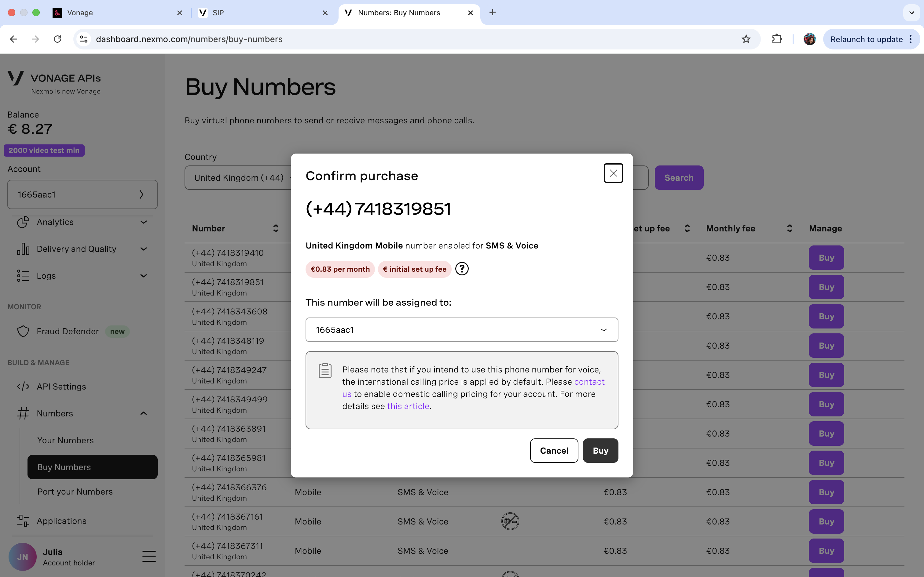The width and height of the screenshot is (924, 577).
Task: Click Cancel in the purchase dialog
Action: (554, 451)
